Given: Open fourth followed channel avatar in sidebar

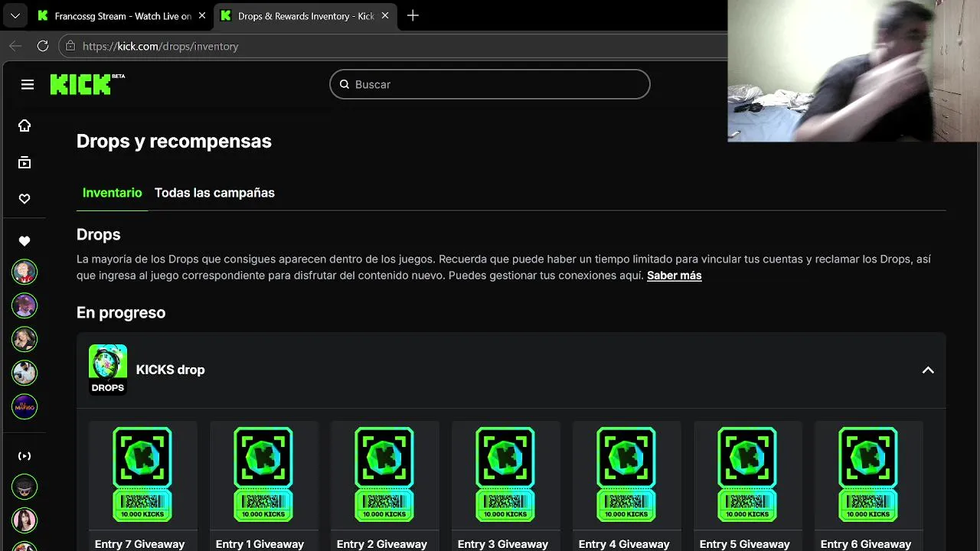Looking at the screenshot, I should 24,373.
